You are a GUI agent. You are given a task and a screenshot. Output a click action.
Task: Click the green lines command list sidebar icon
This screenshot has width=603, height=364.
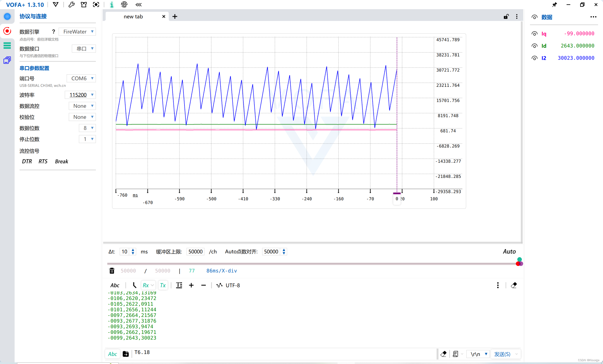(7, 45)
